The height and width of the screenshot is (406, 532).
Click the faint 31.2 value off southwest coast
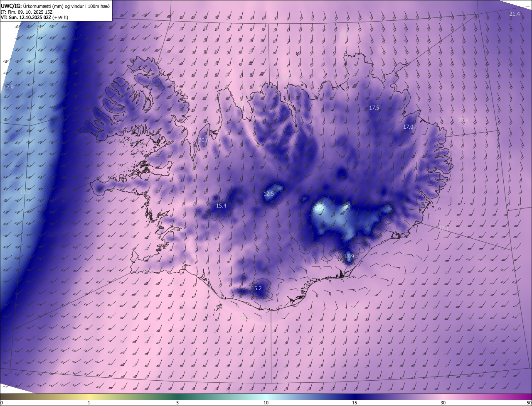(x=178, y=283)
